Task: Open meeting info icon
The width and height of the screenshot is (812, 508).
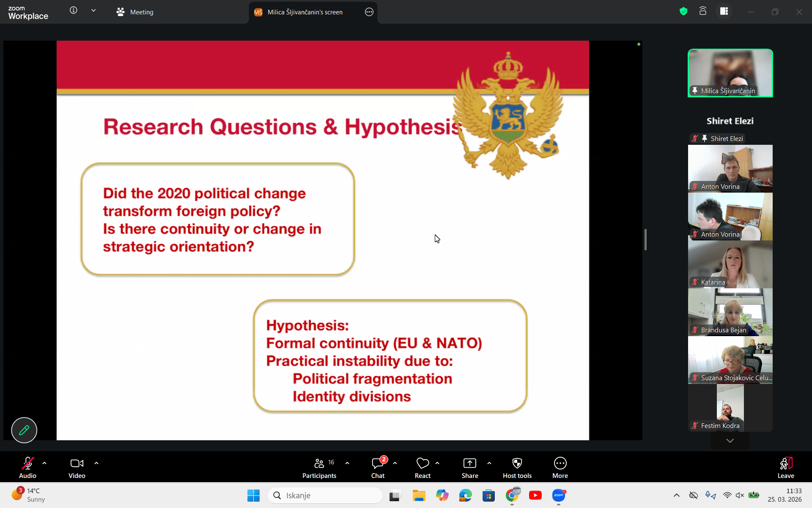Action: (74, 11)
